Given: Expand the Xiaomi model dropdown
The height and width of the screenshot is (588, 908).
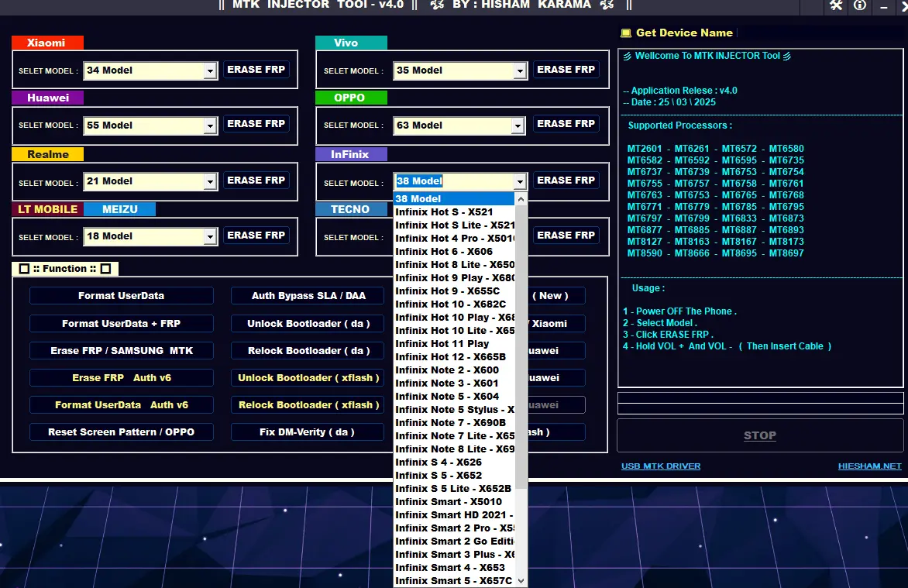Looking at the screenshot, I should point(210,70).
